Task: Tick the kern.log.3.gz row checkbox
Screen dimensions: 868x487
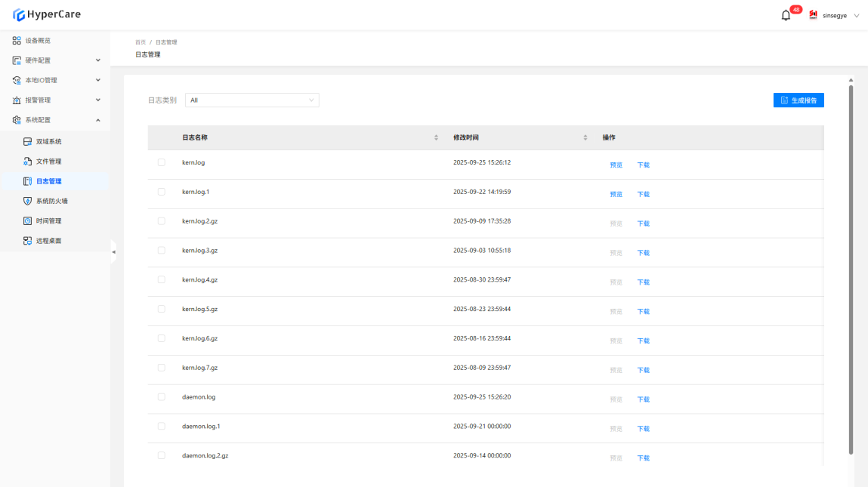Action: tap(161, 250)
